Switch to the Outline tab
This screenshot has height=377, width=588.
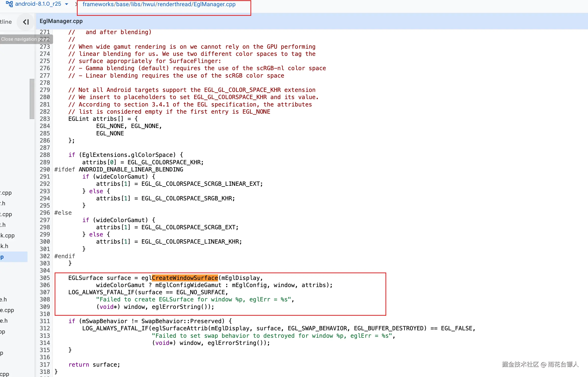[x=6, y=22]
